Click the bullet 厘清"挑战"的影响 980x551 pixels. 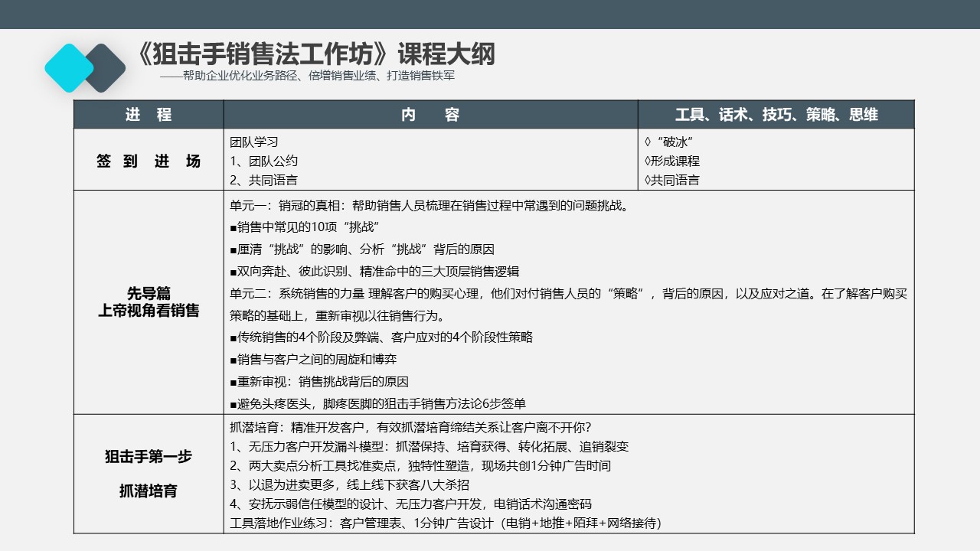pos(362,249)
